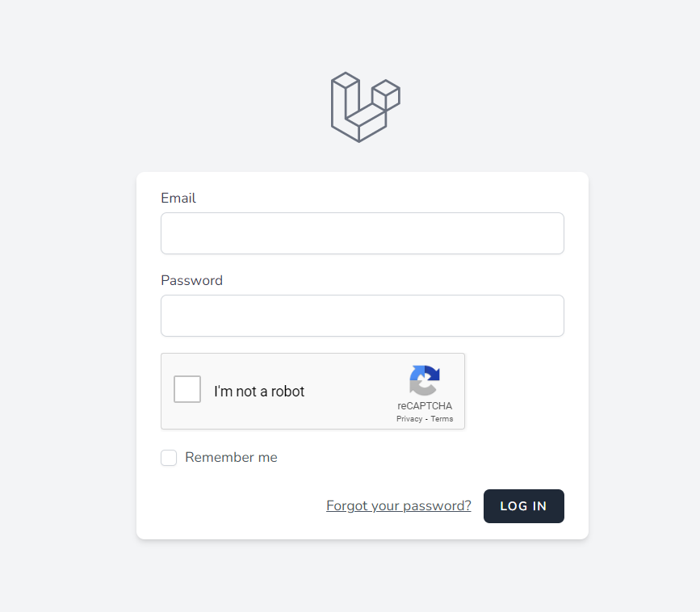The width and height of the screenshot is (700, 612).
Task: Enable the Remember me checkbox
Action: [x=169, y=457]
